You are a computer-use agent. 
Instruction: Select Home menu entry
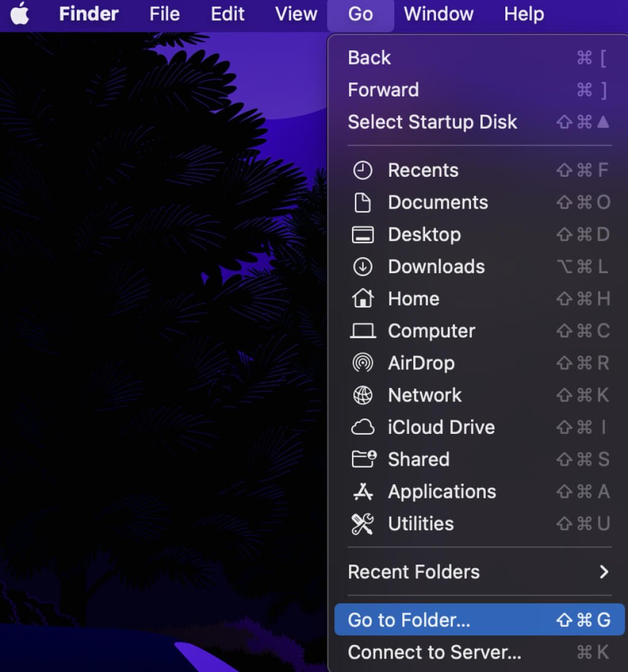coord(480,299)
